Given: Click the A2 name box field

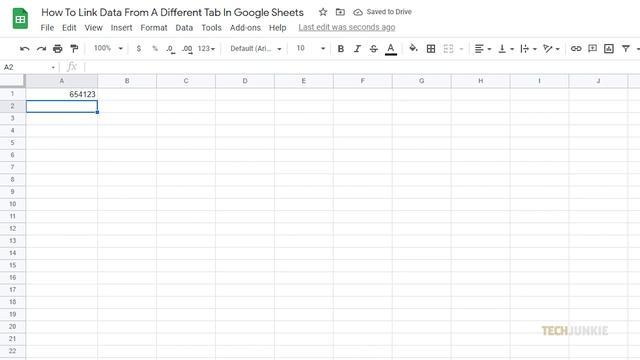Looking at the screenshot, I should point(25,67).
